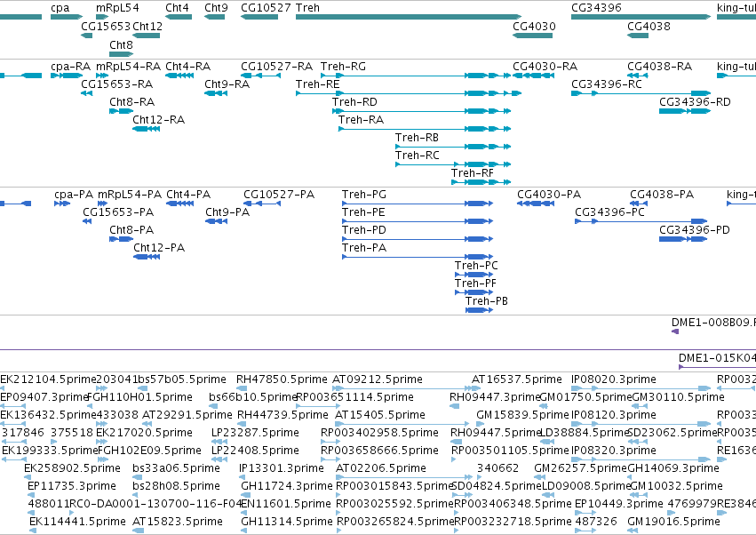Select the Treh-RC transcript
The image size is (756, 535).
point(453,164)
